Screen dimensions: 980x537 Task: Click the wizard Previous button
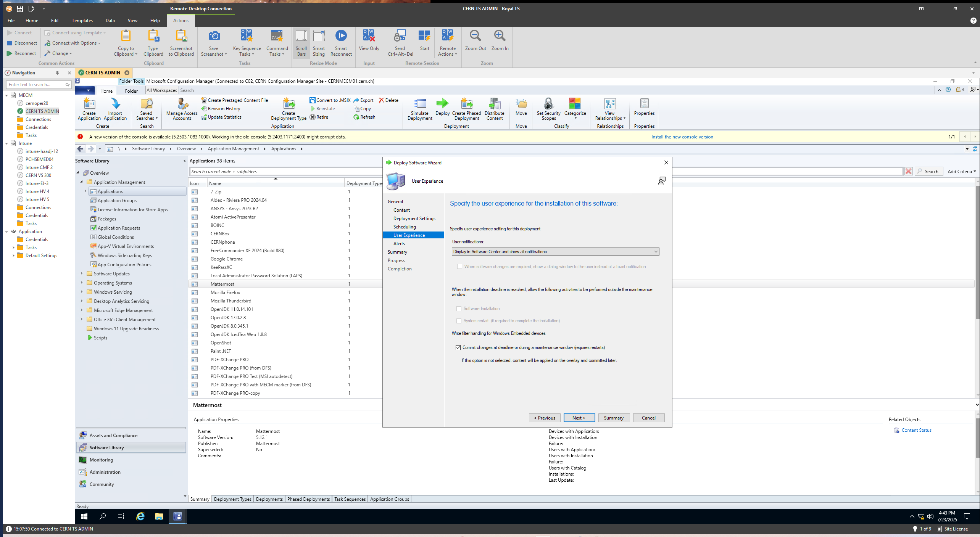point(545,418)
